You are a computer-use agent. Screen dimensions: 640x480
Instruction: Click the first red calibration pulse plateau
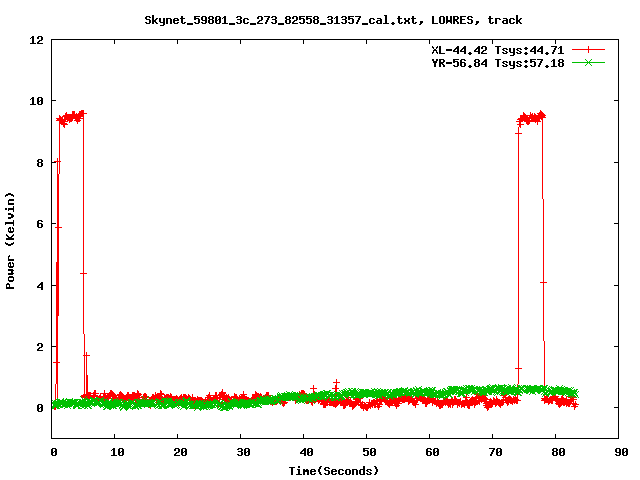[72, 118]
